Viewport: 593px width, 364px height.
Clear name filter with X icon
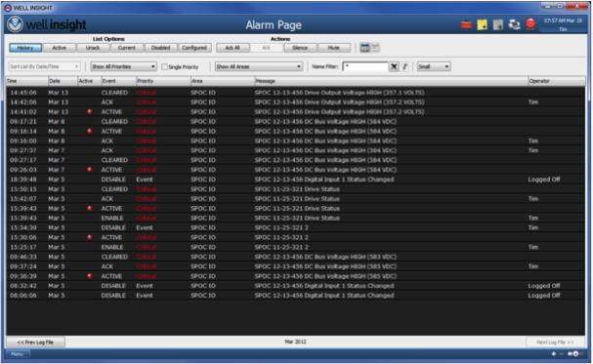394,66
